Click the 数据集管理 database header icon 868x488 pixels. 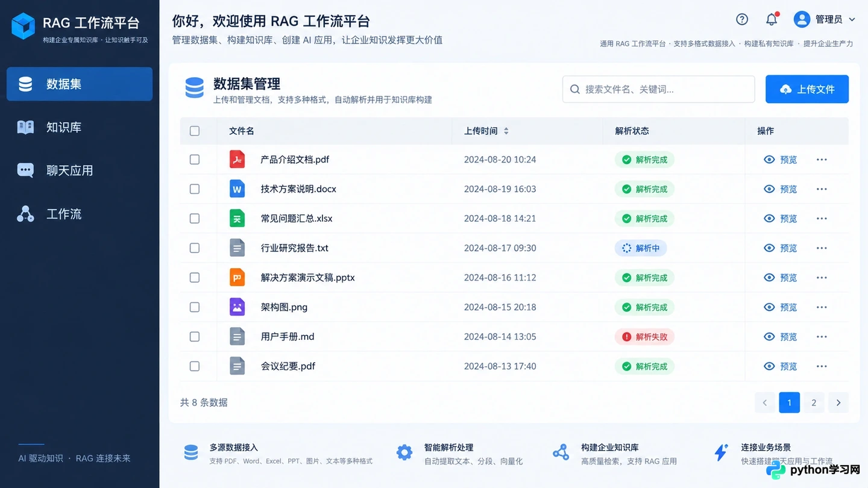click(x=195, y=88)
